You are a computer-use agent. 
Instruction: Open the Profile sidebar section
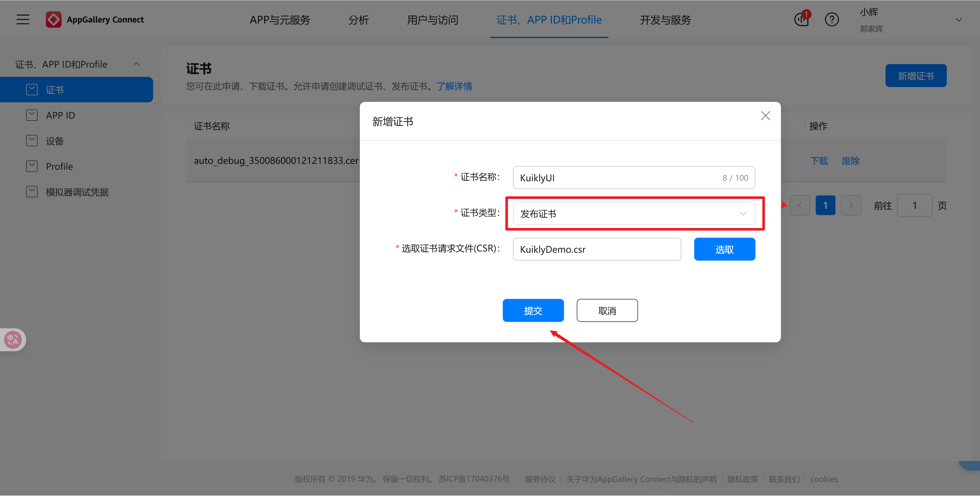59,166
